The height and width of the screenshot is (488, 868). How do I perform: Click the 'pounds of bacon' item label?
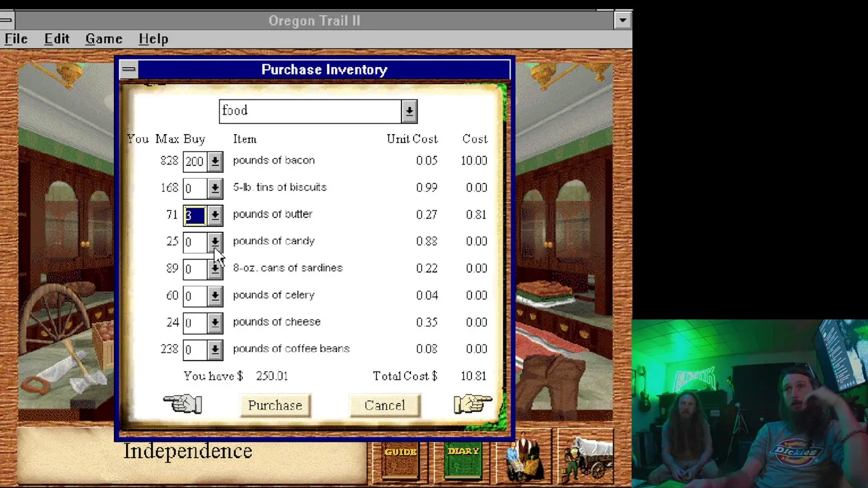[x=274, y=161]
